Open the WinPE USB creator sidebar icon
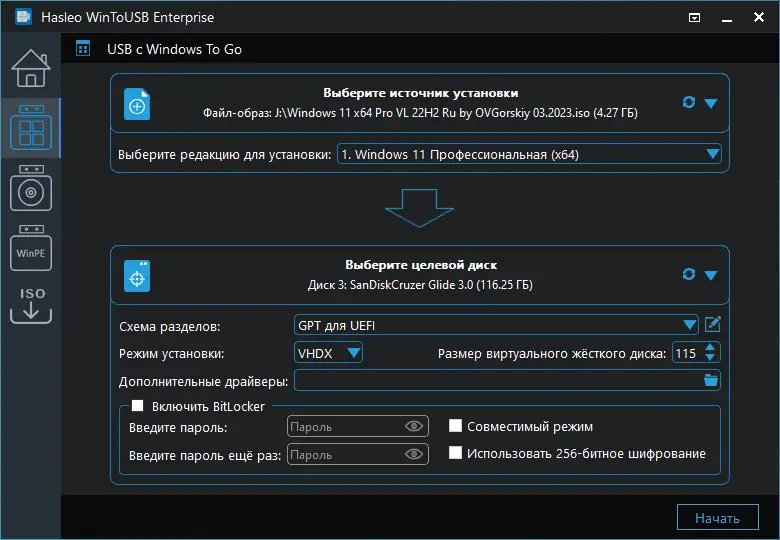Image resolution: width=780 pixels, height=540 pixels. (x=31, y=248)
